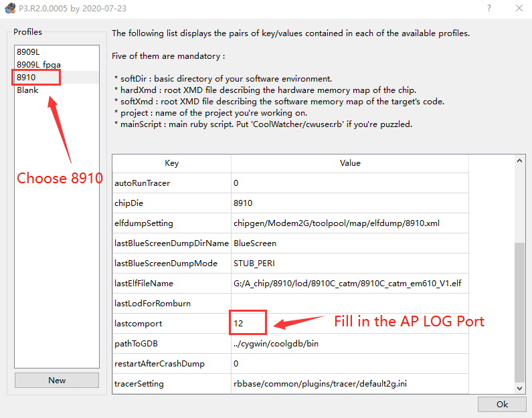Click the autoRunTracer value cell

point(350,183)
